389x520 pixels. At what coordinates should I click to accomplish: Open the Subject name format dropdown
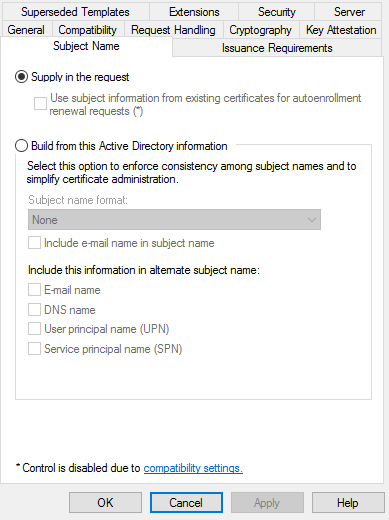click(174, 220)
